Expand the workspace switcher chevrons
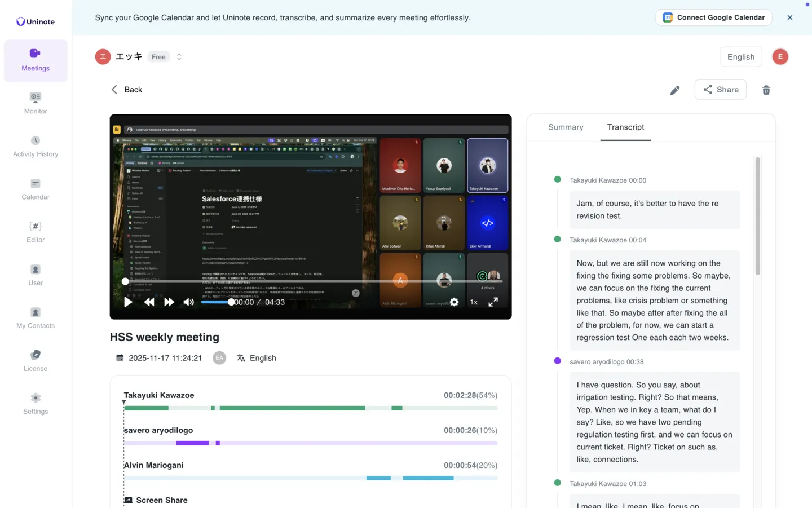812x508 pixels. 179,57
